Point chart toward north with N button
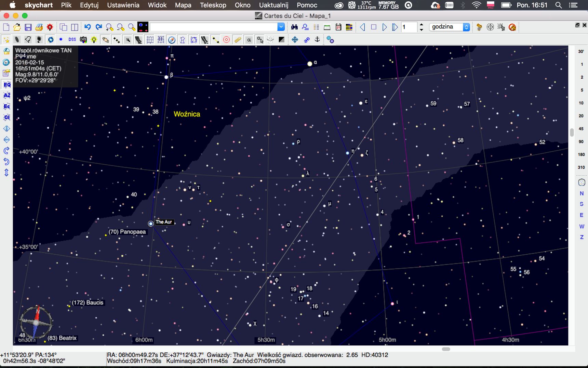 (x=582, y=193)
